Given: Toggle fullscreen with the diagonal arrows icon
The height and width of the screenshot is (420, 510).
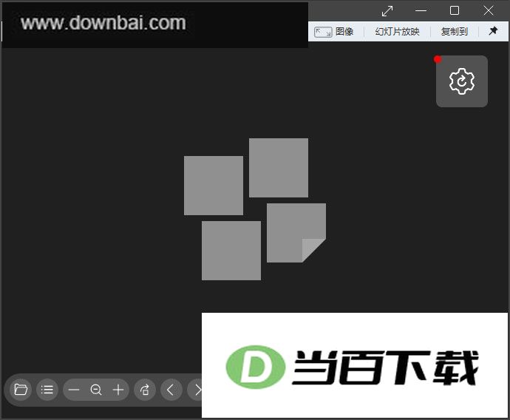Looking at the screenshot, I should pyautogui.click(x=387, y=11).
